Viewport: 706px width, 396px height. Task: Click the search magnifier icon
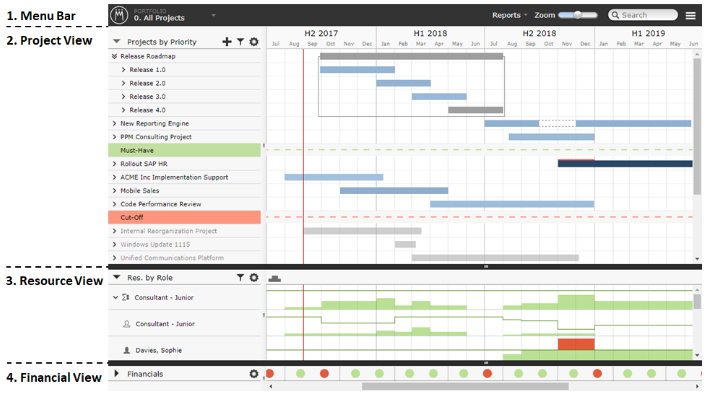pos(615,15)
